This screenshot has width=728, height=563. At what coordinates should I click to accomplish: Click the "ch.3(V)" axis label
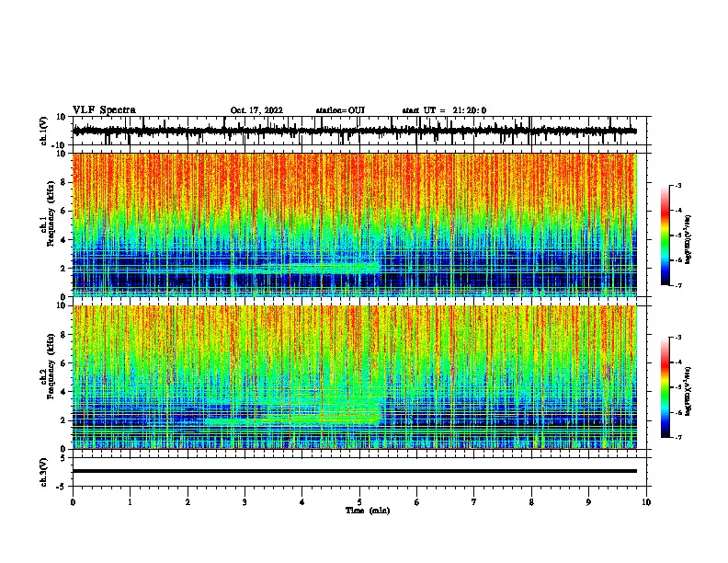pos(44,472)
